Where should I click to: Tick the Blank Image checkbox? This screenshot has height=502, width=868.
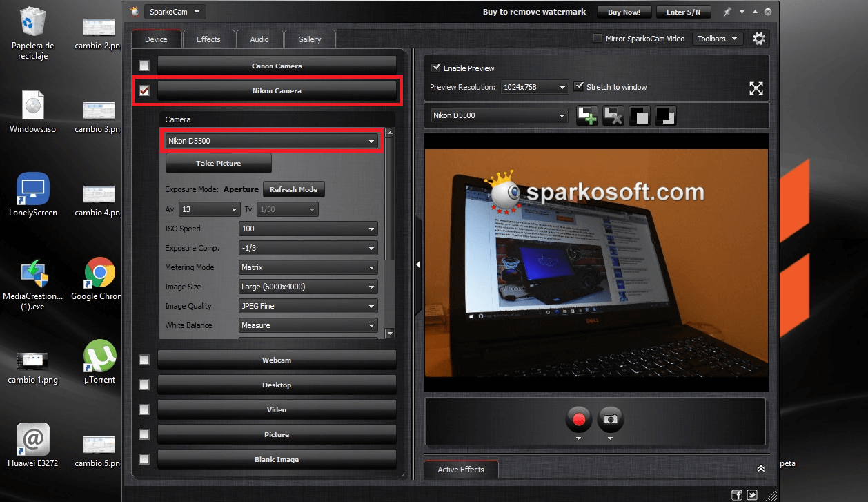pos(144,460)
